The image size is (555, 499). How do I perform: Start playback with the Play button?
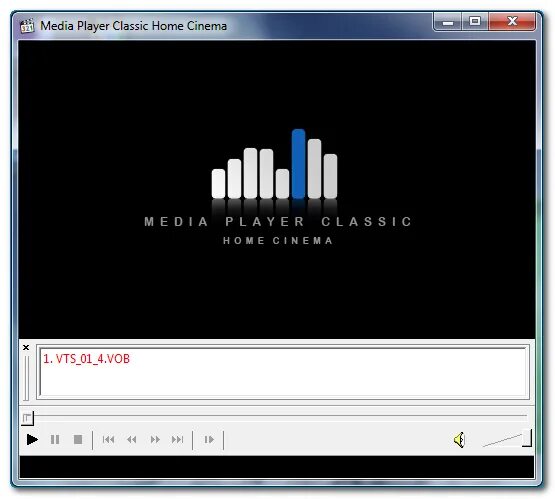[32, 440]
